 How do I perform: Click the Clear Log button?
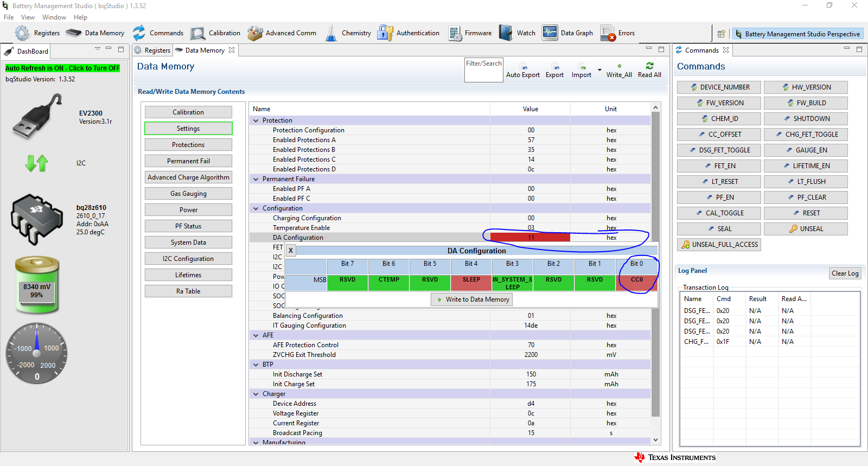coord(845,273)
